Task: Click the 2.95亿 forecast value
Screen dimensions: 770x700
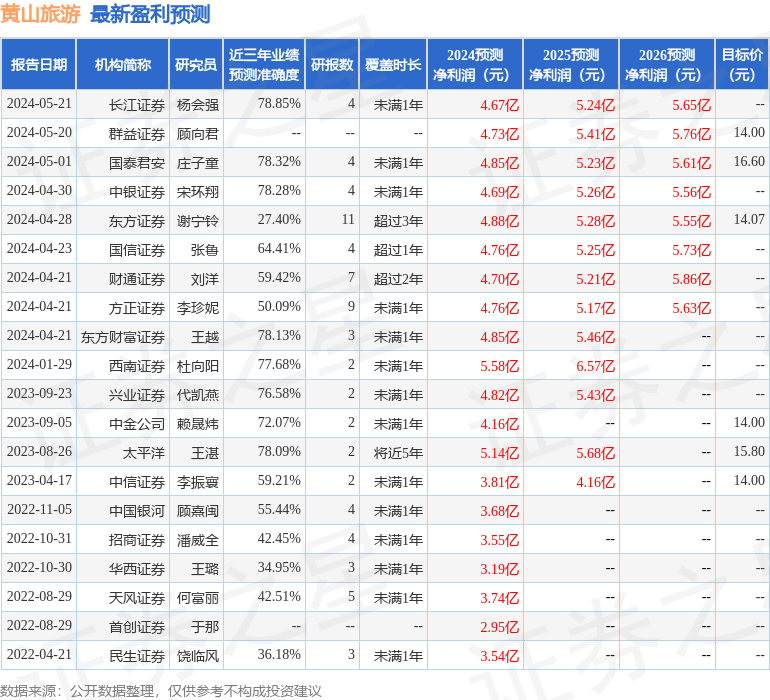Action: [499, 627]
